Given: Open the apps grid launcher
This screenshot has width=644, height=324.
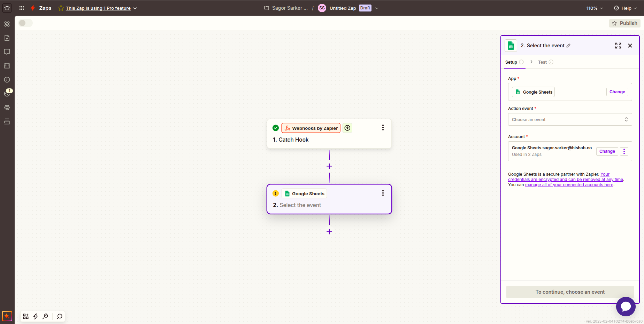Looking at the screenshot, I should (22, 8).
